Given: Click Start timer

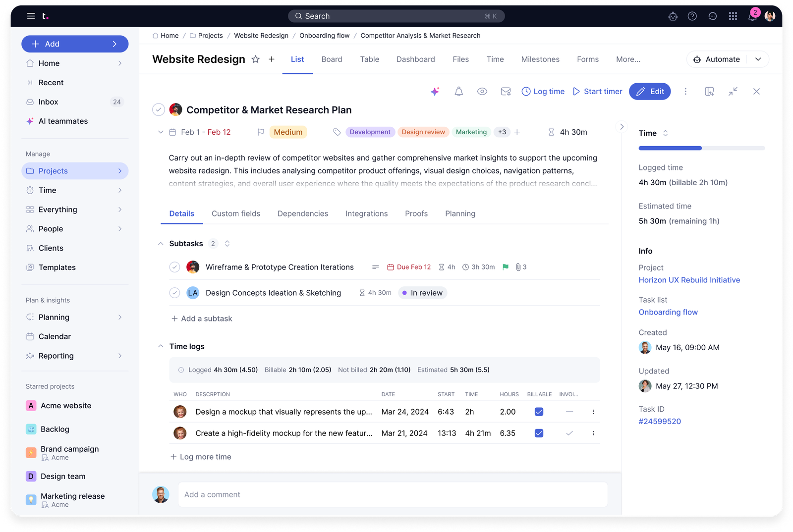Looking at the screenshot, I should [x=598, y=92].
